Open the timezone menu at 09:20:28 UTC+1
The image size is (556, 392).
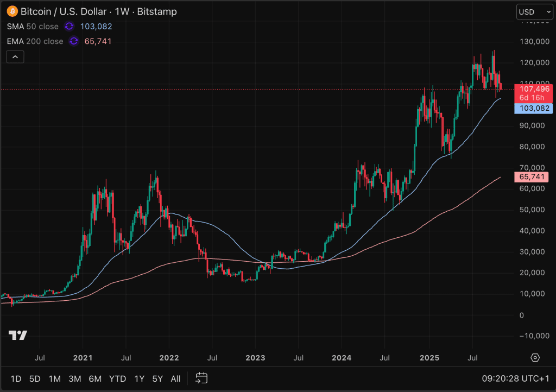click(x=516, y=378)
